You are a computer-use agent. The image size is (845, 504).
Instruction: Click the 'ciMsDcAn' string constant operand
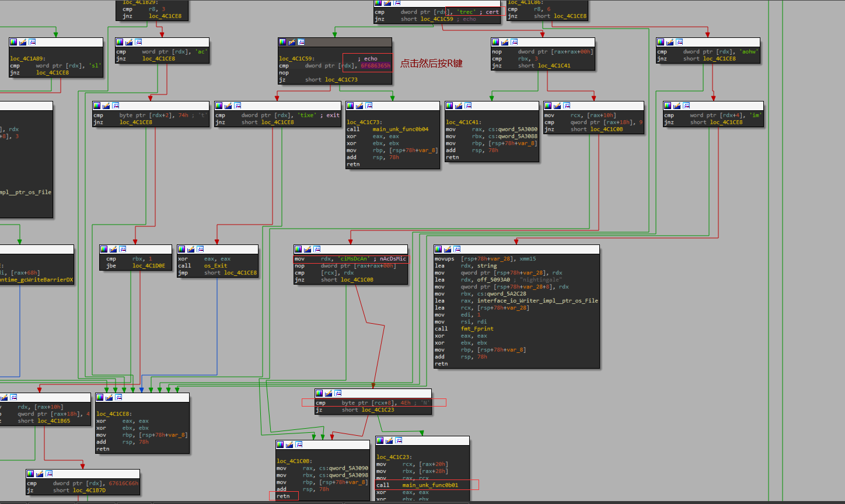click(355, 259)
